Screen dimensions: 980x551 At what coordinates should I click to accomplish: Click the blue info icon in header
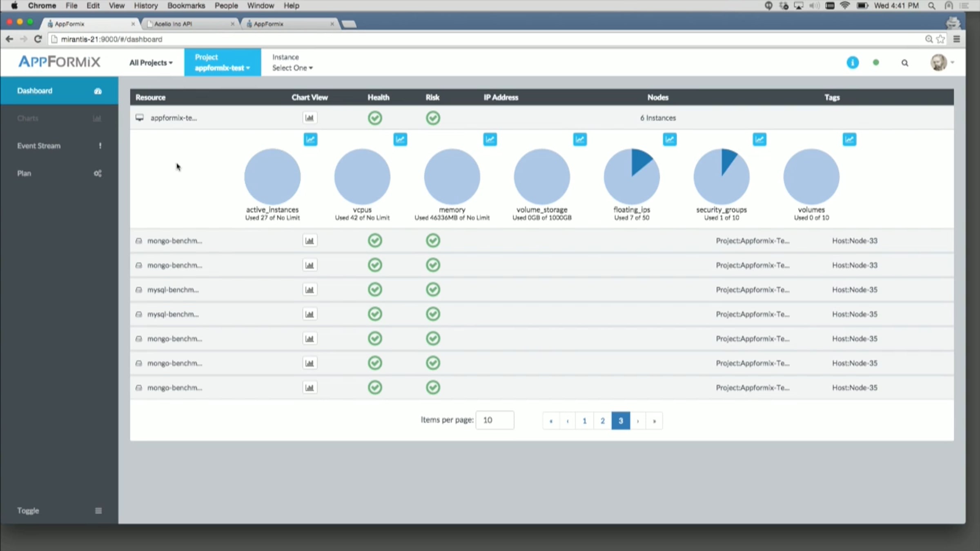852,62
